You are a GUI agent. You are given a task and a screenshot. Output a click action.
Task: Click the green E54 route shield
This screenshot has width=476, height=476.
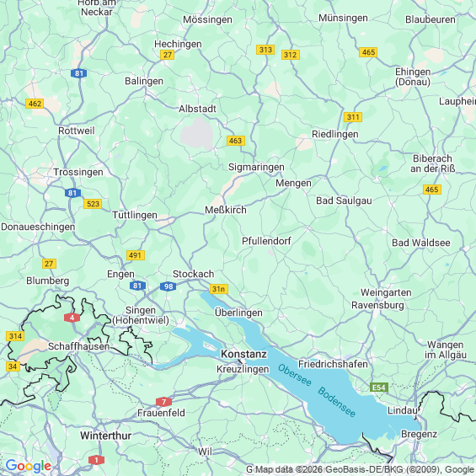379,388
